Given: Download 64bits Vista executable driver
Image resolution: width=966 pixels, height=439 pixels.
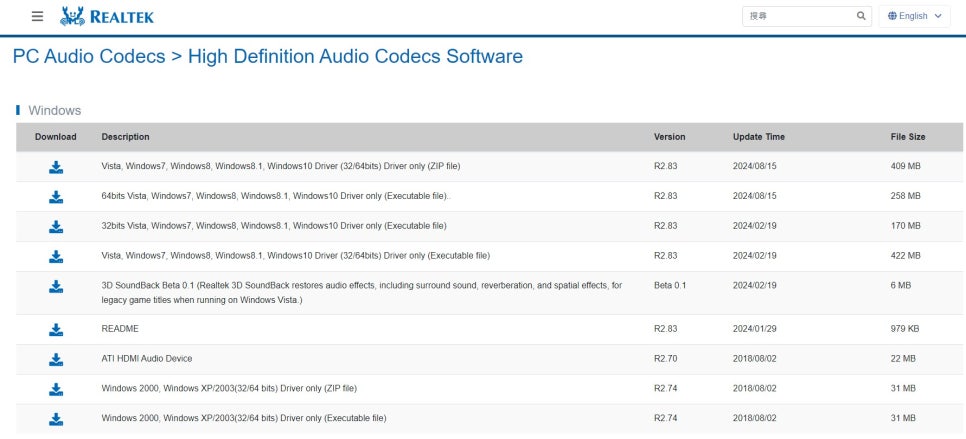Looking at the screenshot, I should pos(56,197).
